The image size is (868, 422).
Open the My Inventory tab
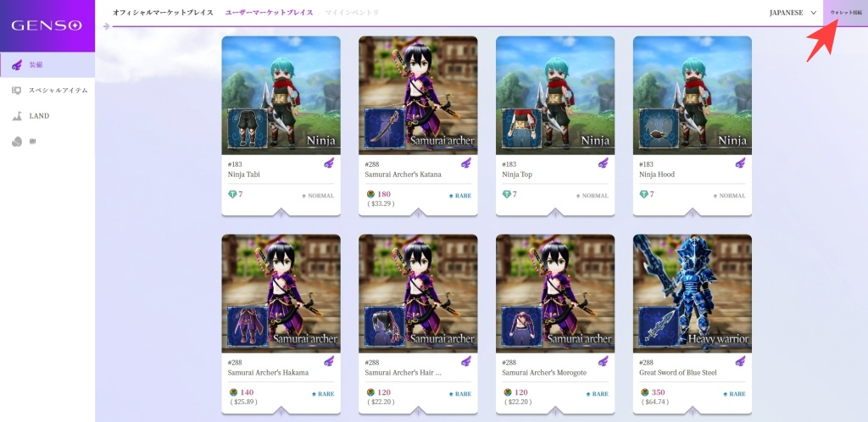pyautogui.click(x=352, y=12)
